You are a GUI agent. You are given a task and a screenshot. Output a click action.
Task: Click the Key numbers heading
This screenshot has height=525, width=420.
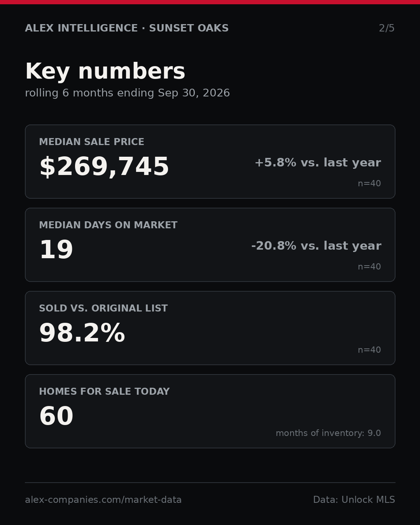pos(105,72)
